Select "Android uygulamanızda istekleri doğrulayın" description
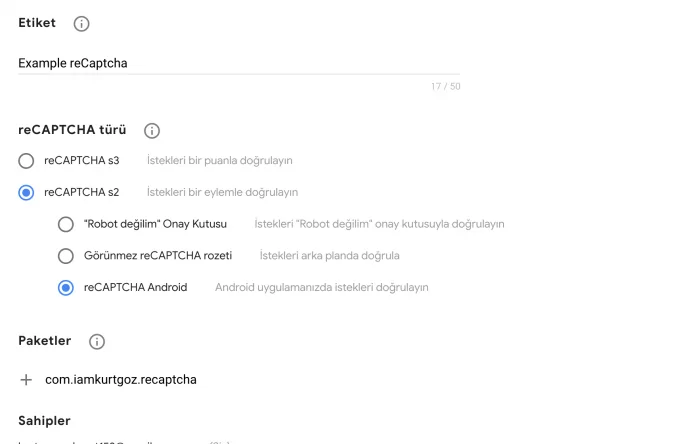The width and height of the screenshot is (700, 444). 321,287
